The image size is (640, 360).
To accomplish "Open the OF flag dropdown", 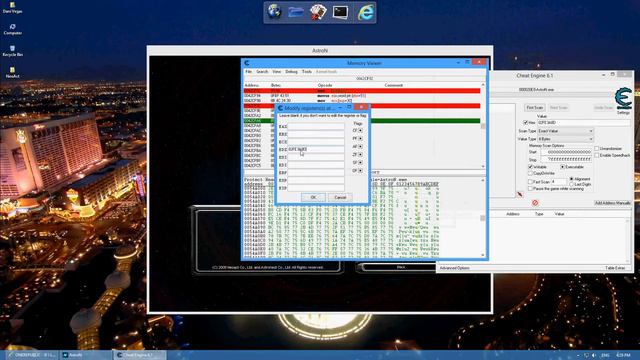I will click(360, 171).
